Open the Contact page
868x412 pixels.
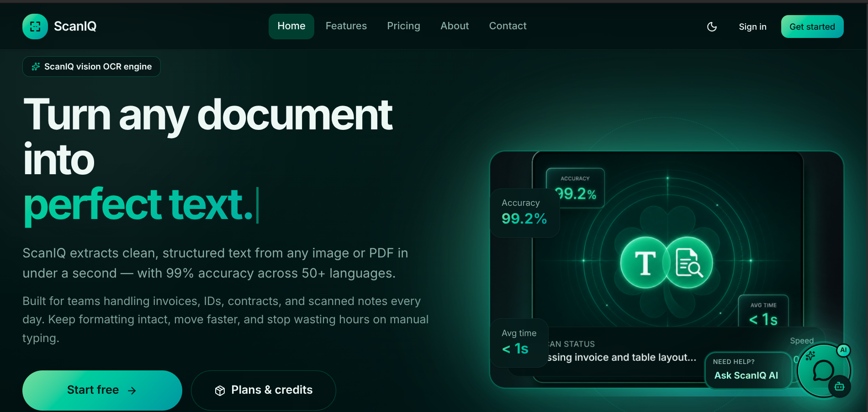tap(508, 26)
